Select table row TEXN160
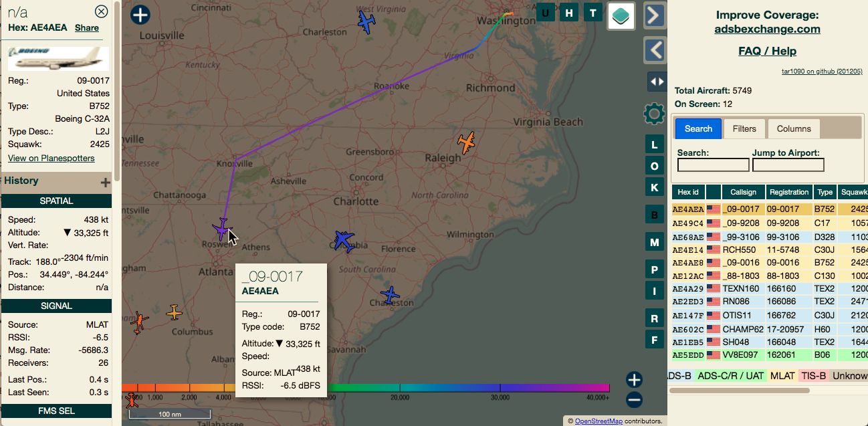868x426 pixels. click(x=770, y=289)
